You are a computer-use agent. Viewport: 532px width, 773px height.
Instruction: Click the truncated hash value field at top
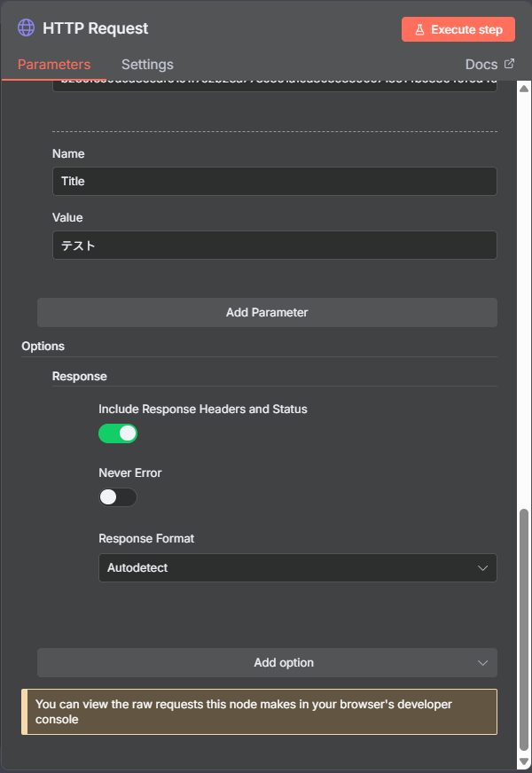(275, 83)
